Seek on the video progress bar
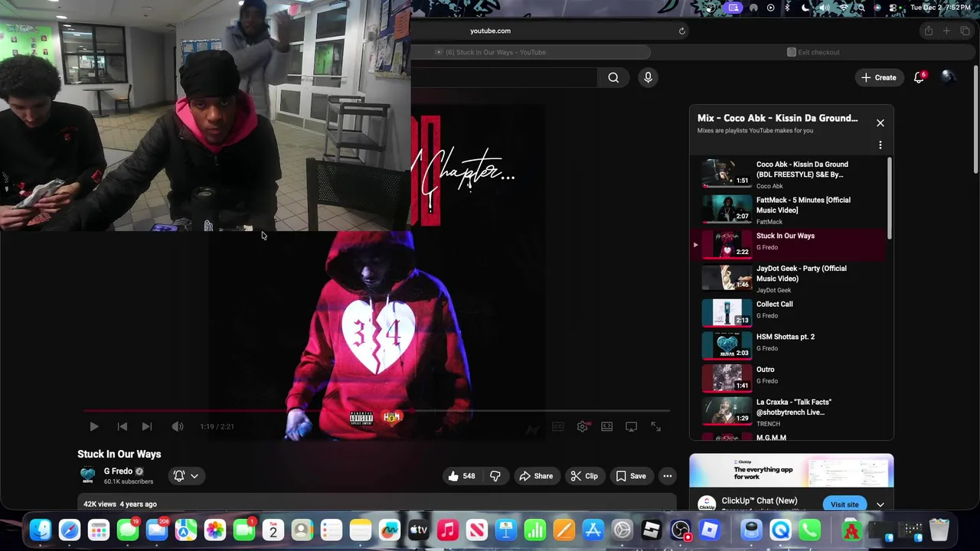Viewport: 980px width, 551px height. [x=377, y=411]
